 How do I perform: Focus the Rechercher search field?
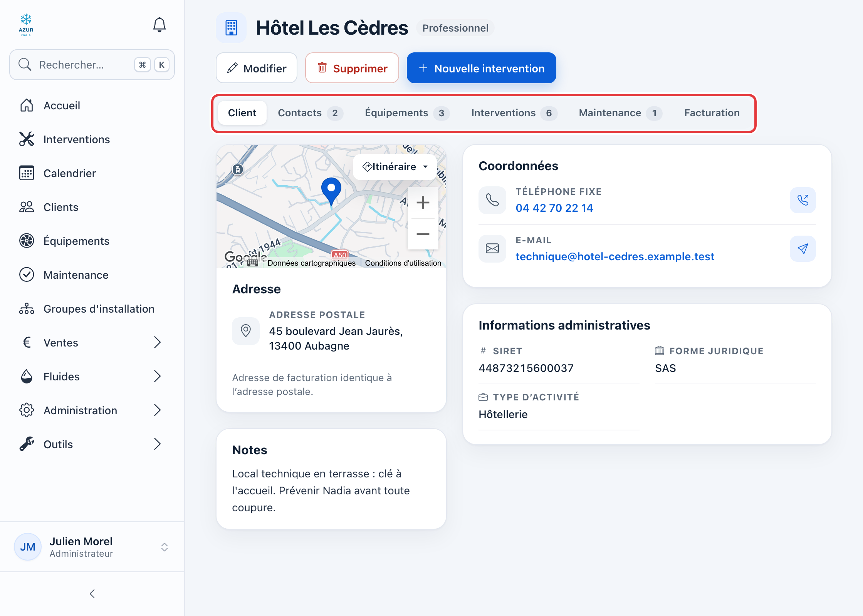(x=92, y=65)
